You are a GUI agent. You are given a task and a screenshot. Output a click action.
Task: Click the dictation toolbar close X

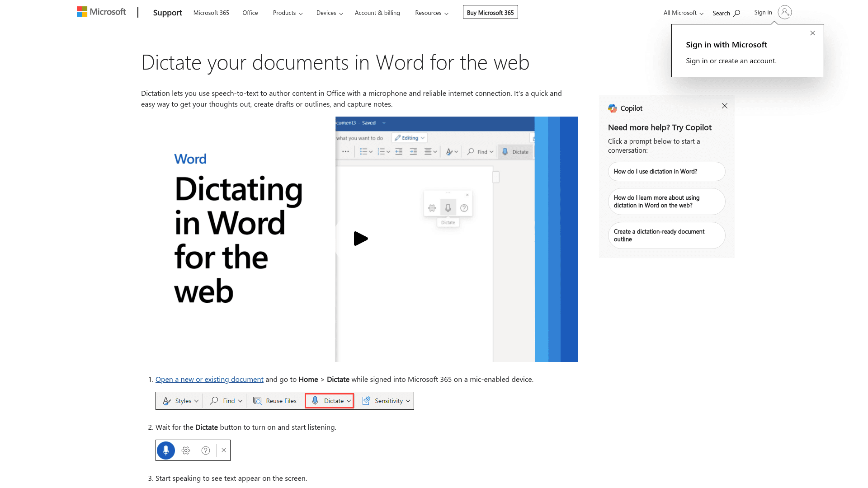pyautogui.click(x=224, y=450)
